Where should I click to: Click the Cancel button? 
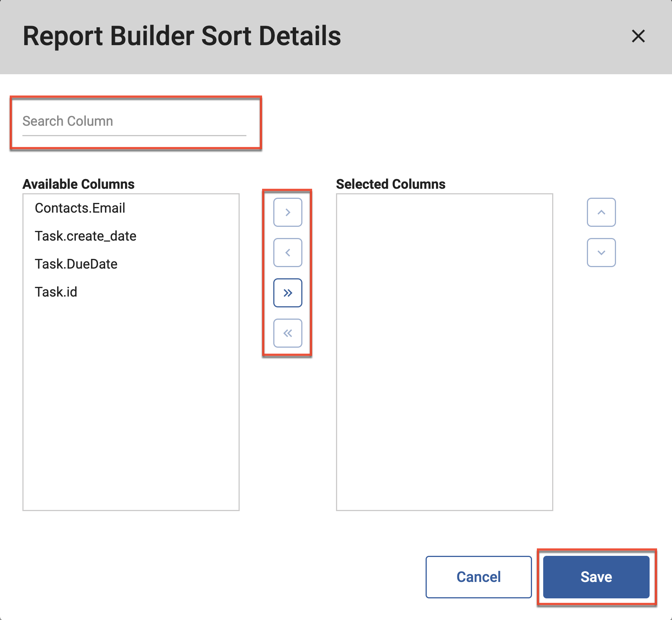478,577
